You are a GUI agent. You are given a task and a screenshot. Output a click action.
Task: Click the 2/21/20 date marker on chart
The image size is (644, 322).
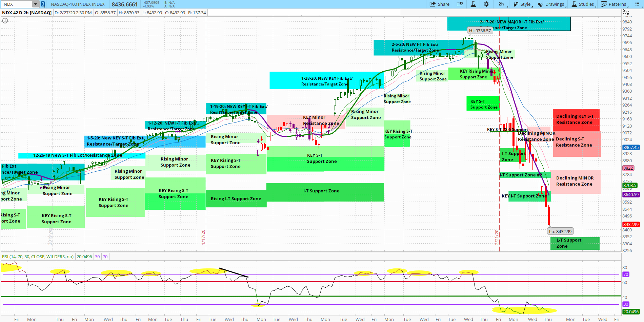[x=497, y=237]
